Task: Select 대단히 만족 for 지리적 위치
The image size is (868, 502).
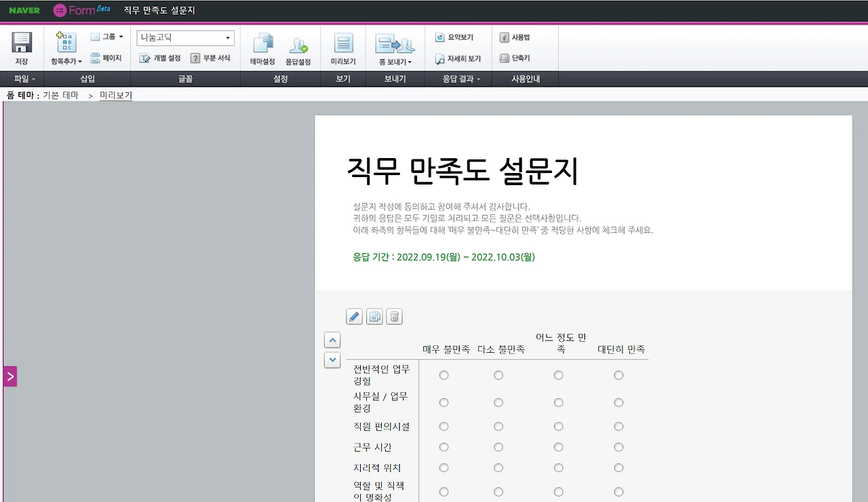Action: [618, 468]
